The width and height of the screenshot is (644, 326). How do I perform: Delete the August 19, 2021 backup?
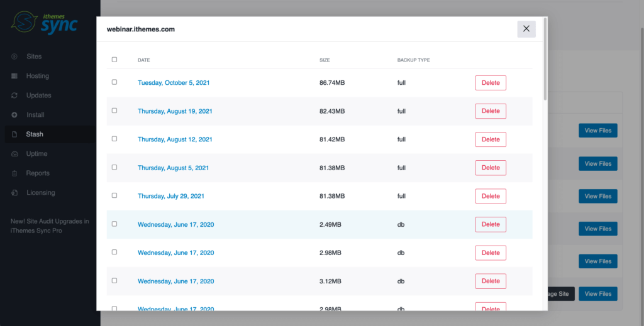491,111
